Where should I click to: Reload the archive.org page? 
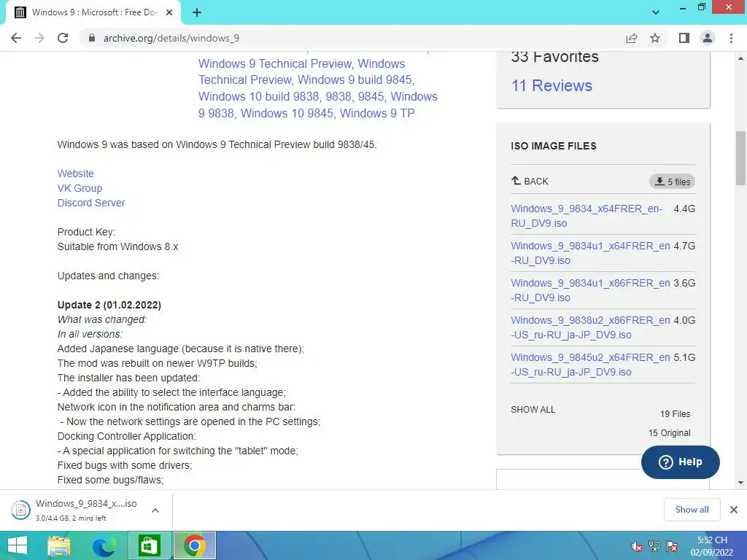pos(63,38)
